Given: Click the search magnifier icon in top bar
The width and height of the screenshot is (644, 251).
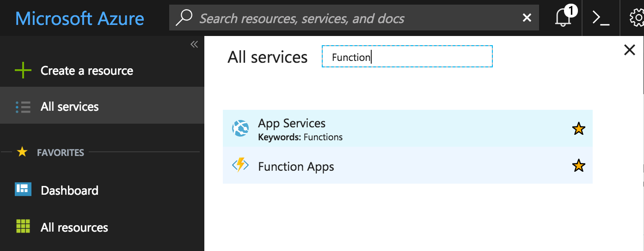Looking at the screenshot, I should coord(184,18).
